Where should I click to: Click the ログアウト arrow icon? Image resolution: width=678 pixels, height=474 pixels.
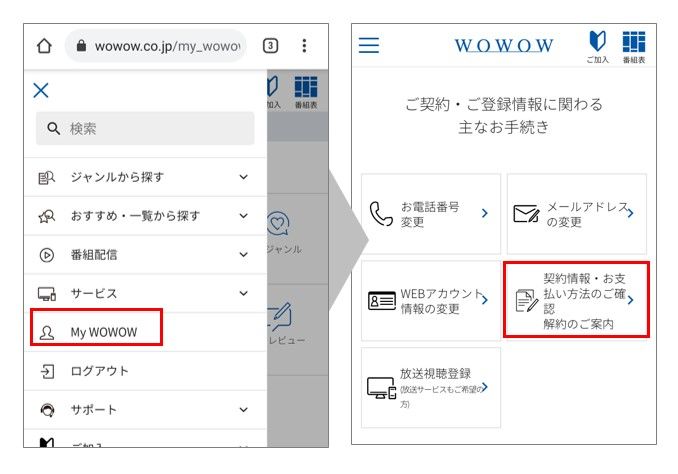click(47, 371)
